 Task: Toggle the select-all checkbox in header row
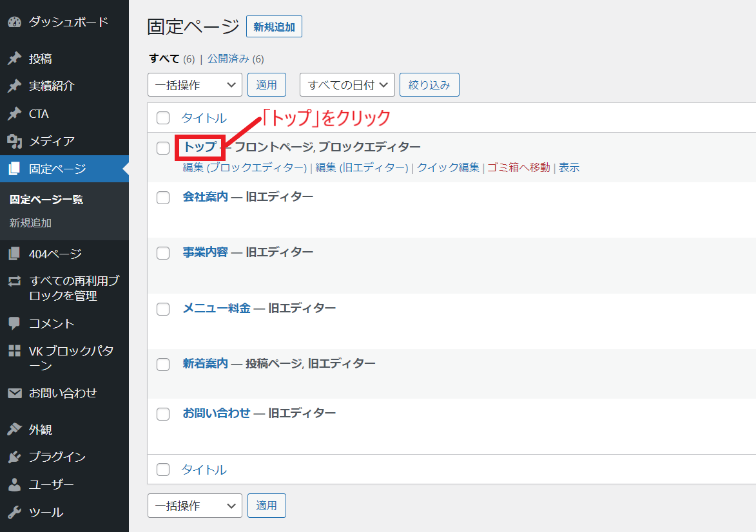pos(163,118)
